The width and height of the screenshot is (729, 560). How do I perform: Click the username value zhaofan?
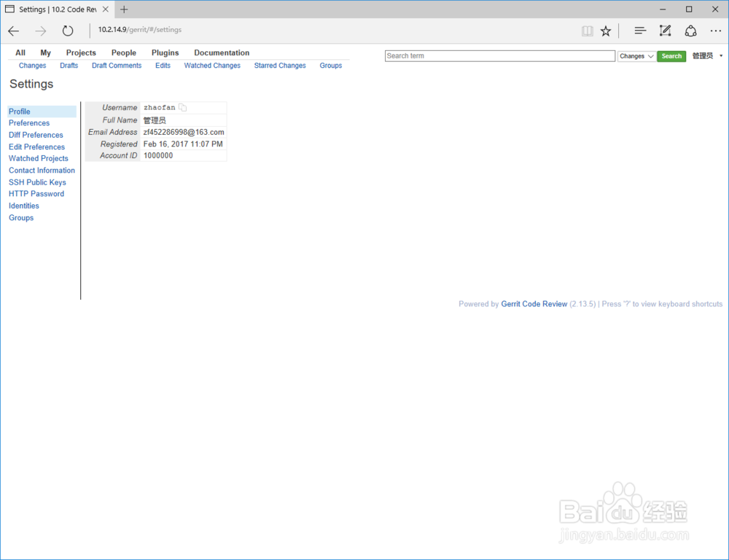[160, 107]
